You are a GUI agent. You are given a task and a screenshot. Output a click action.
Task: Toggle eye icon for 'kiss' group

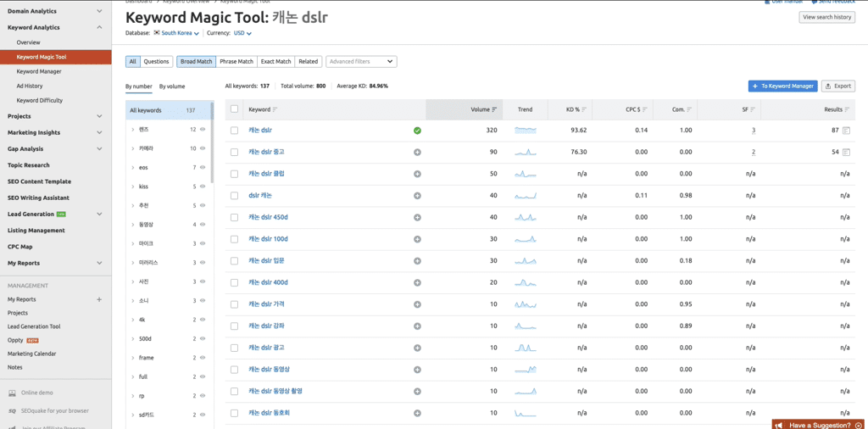tap(203, 187)
